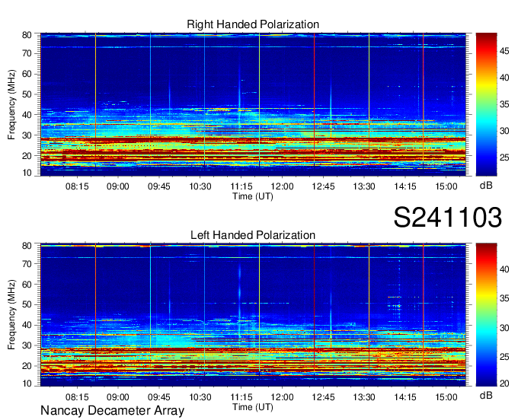Click the 45 tick on upper color bar
The width and height of the screenshot is (518, 420).
pyautogui.click(x=504, y=51)
